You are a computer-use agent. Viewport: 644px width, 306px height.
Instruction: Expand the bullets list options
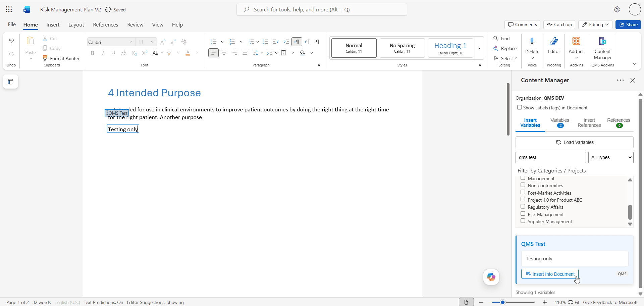pyautogui.click(x=222, y=42)
